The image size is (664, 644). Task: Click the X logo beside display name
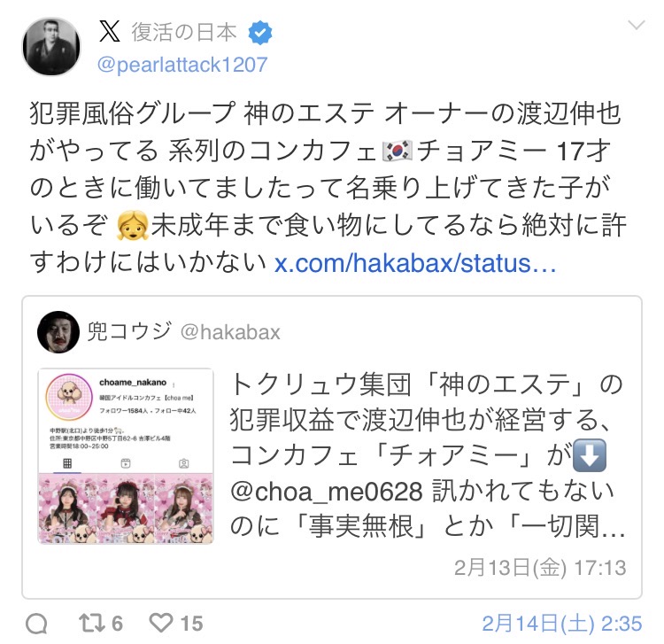[x=110, y=32]
